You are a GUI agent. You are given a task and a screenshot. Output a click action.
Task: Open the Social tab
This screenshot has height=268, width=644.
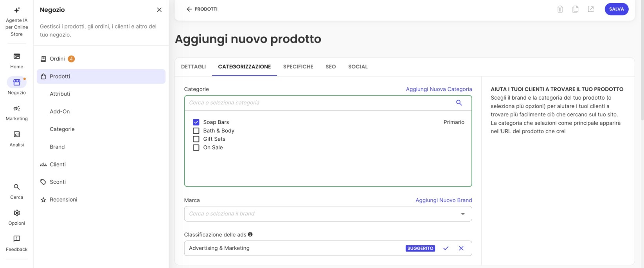358,67
